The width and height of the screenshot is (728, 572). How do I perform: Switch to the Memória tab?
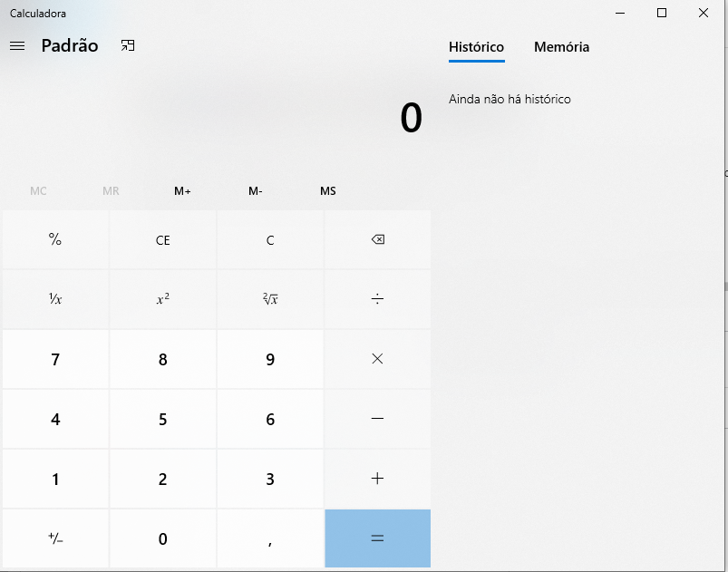click(x=560, y=47)
